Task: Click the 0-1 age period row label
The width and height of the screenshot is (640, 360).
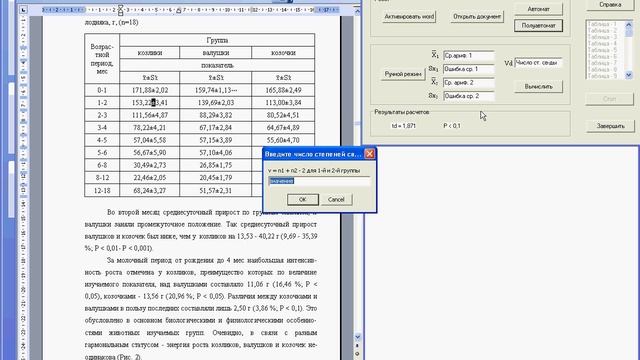Action: (102, 90)
